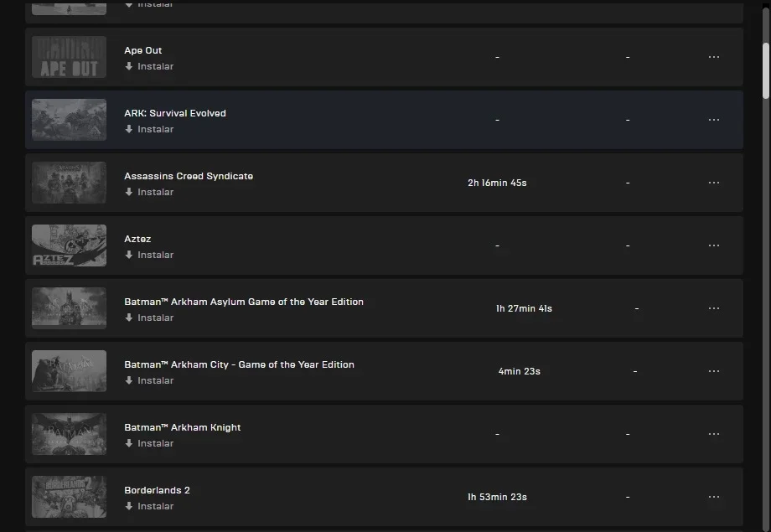
Task: Select the Aztez cover thumbnail
Action: 69,245
